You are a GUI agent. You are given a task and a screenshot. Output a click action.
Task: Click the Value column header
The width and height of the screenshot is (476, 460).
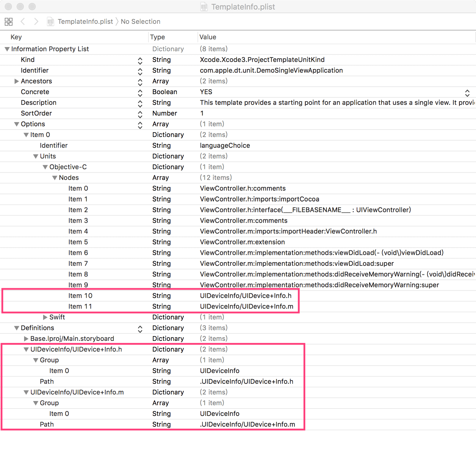pyautogui.click(x=208, y=37)
